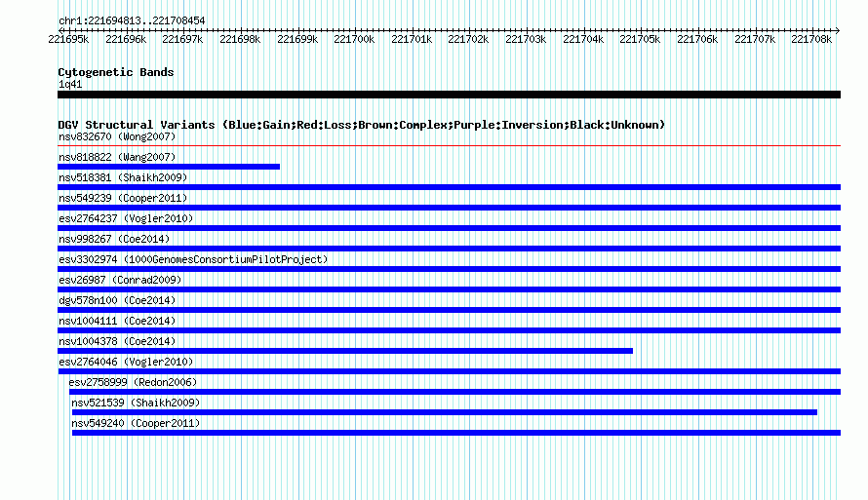Click the 221701k ruler position
This screenshot has width=868, height=500.
(x=412, y=39)
